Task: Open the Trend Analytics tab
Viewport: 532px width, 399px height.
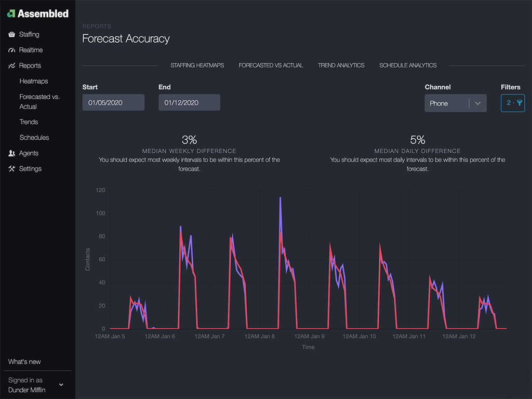Action: pos(341,65)
